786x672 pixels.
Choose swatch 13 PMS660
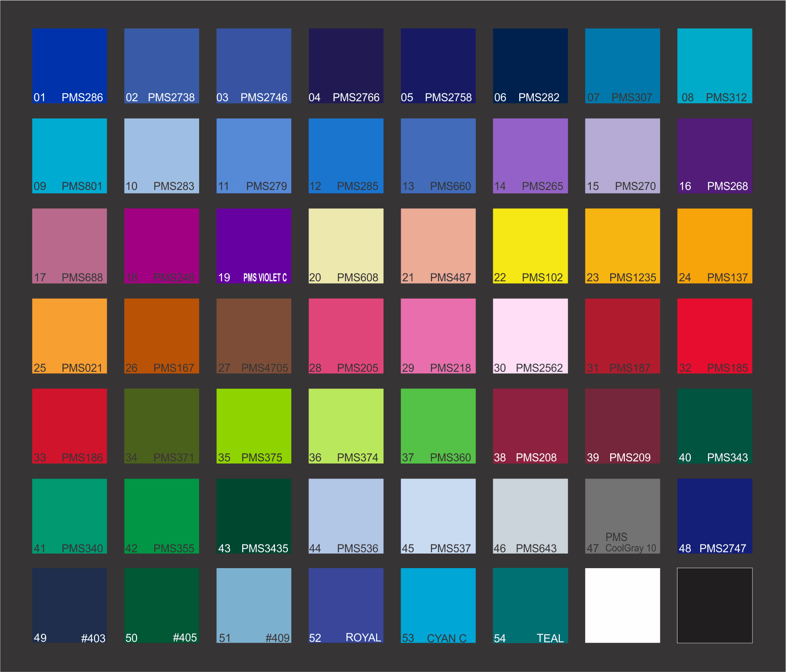point(438,156)
